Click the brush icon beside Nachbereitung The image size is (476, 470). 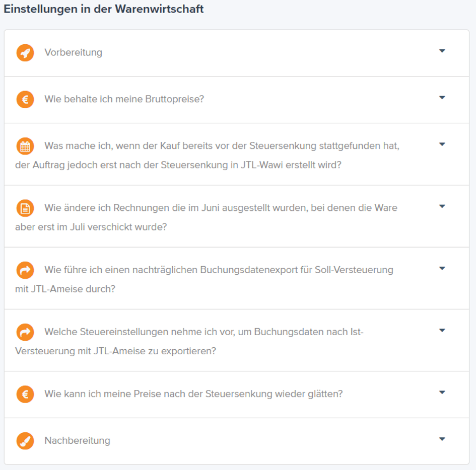25,441
